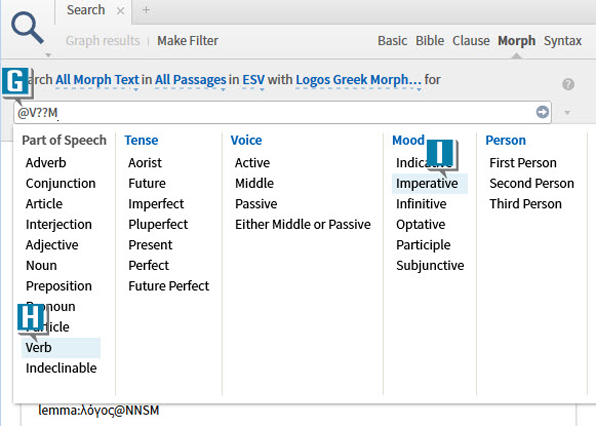Screen dimensions: 596x426
Task: Click the help question mark icon
Action: [x=568, y=84]
